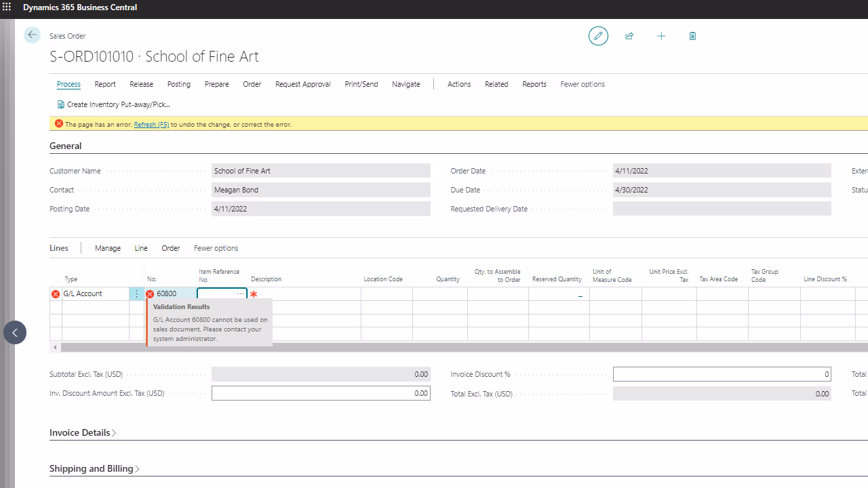Open the Reports menu
Screen dimensions: 868x488
point(534,84)
